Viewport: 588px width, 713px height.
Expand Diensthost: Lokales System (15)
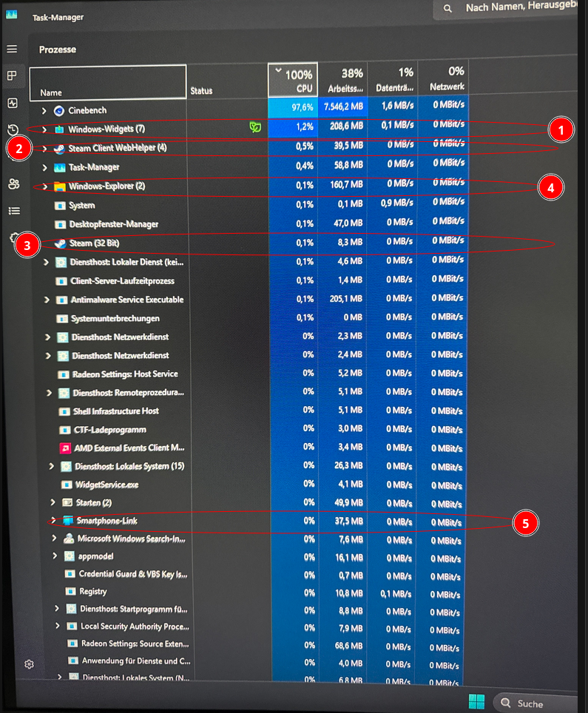click(51, 467)
